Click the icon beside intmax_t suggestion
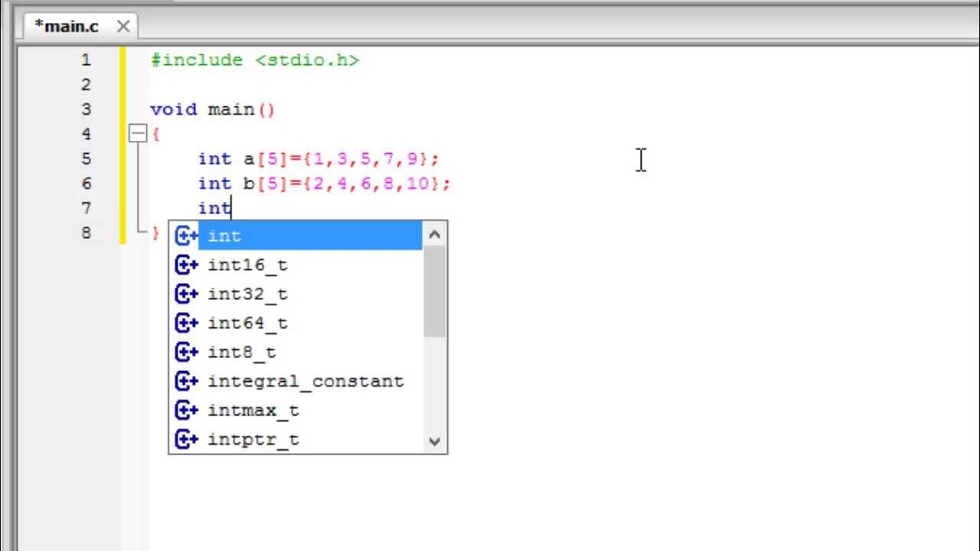Image resolution: width=980 pixels, height=551 pixels. (187, 411)
